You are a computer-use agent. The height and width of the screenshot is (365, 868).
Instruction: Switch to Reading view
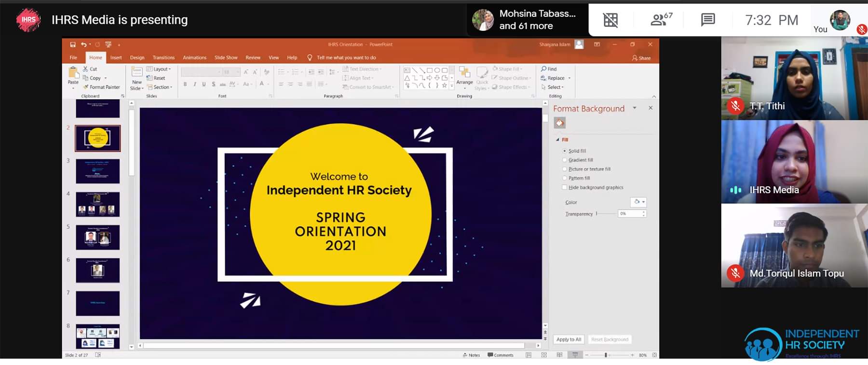[559, 355]
